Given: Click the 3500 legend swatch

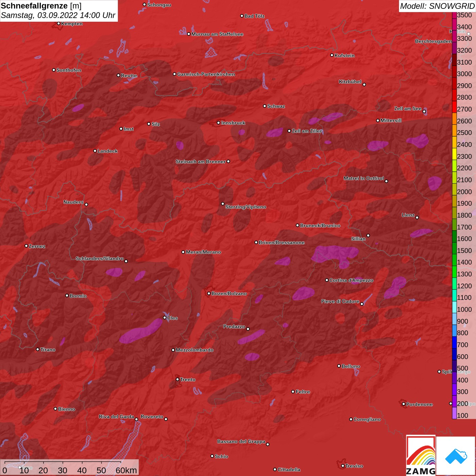Looking at the screenshot, I should tap(454, 15).
